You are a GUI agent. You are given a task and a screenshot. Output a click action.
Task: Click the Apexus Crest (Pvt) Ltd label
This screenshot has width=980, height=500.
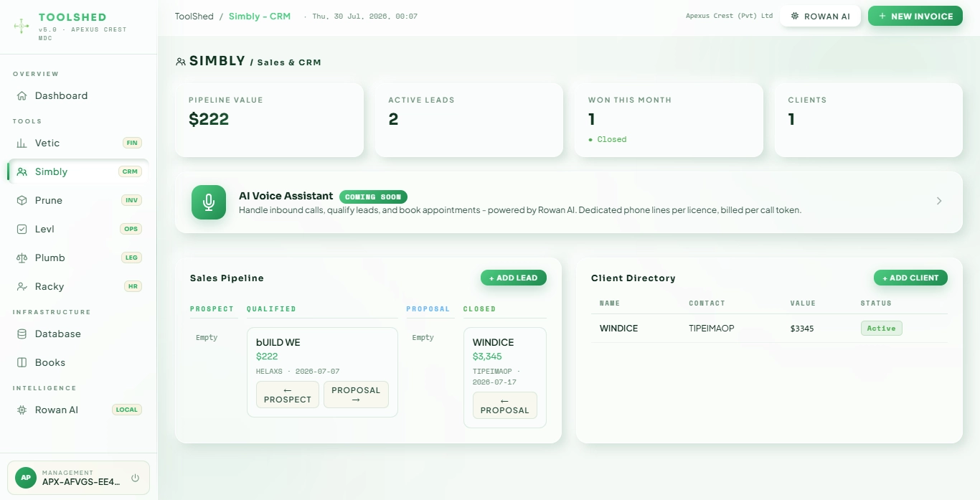coord(729,16)
